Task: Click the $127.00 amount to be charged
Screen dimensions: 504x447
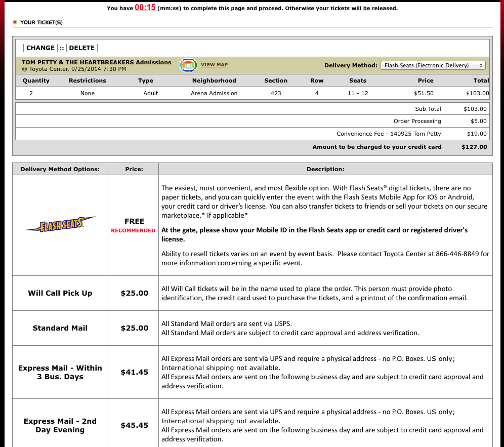Action: pos(474,147)
